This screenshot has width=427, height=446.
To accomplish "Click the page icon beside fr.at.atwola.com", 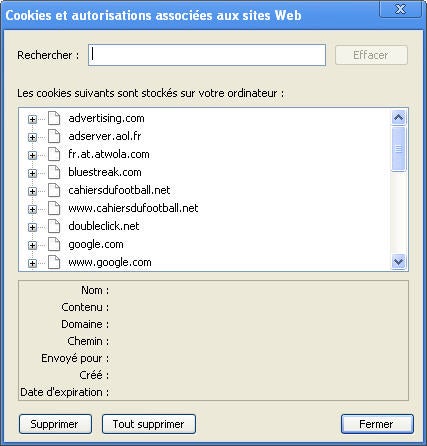I will (54, 154).
